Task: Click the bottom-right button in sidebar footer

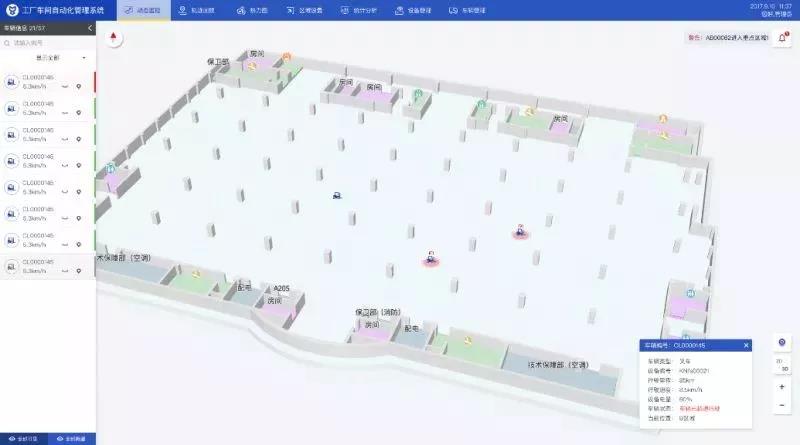Action: tap(72, 438)
